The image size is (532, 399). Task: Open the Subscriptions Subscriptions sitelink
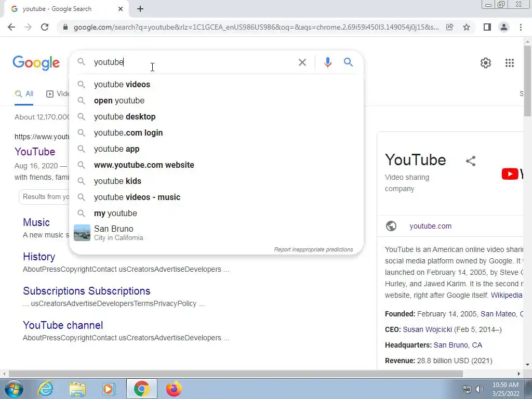point(87,291)
